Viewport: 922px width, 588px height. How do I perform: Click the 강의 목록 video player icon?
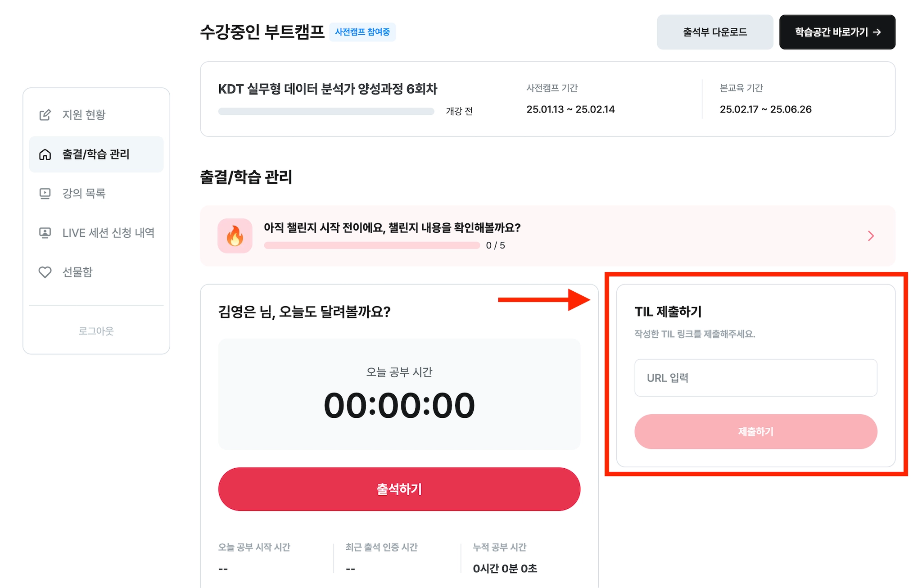coord(45,194)
